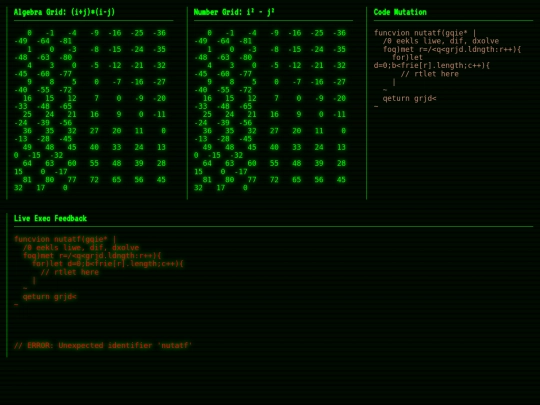Select value -36 in the Algebra Grid

coord(159,33)
